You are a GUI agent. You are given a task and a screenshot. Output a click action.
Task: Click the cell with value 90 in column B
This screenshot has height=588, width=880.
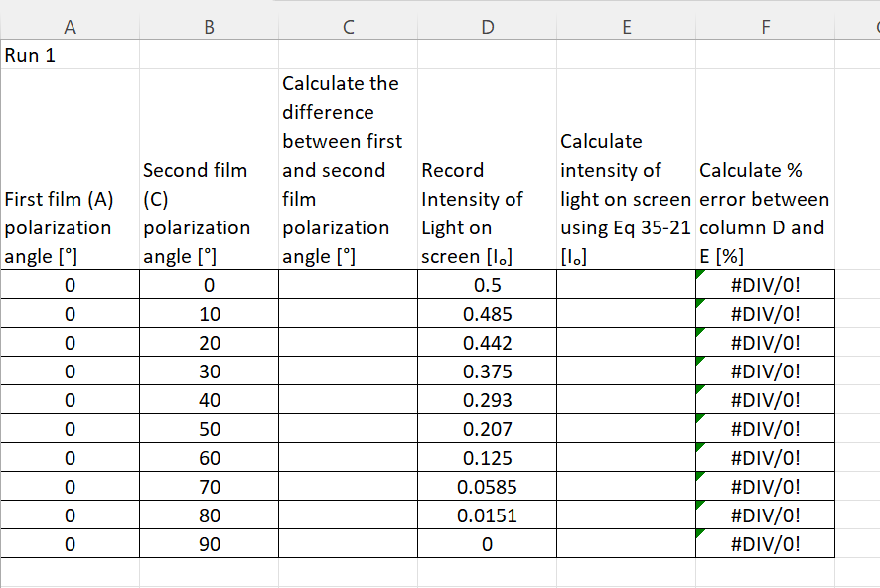pos(209,543)
